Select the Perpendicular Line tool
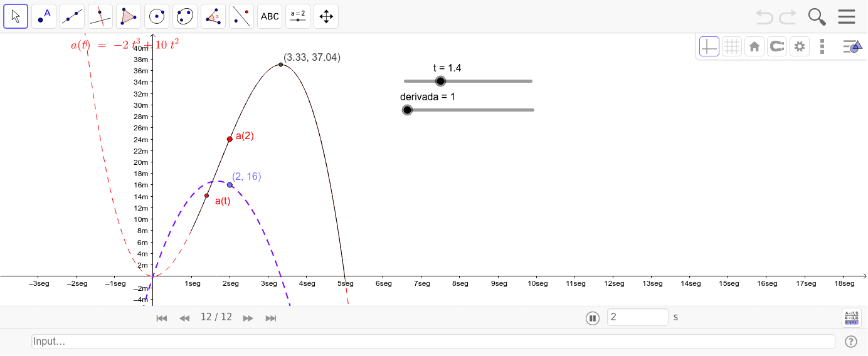The width and height of the screenshot is (868, 356). tap(100, 16)
